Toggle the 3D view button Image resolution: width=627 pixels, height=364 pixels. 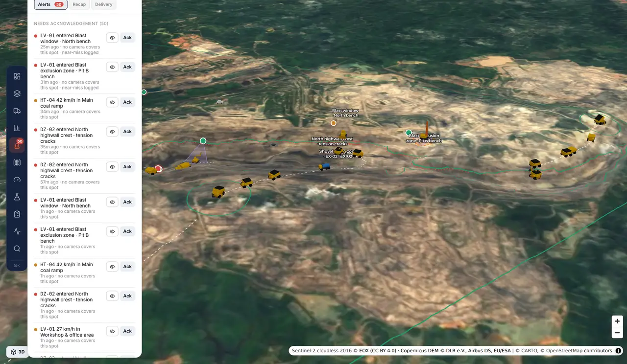(17, 352)
